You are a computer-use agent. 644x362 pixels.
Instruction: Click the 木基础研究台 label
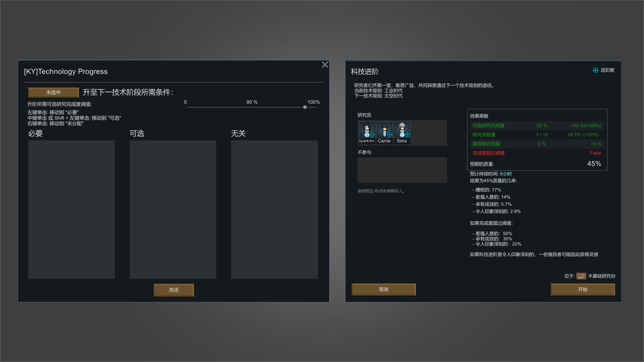[x=601, y=276]
